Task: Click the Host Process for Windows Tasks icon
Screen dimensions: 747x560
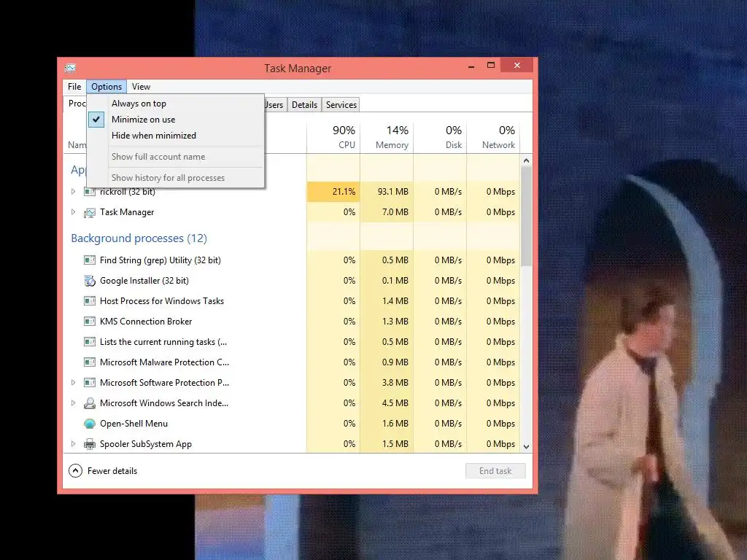Action: (90, 301)
